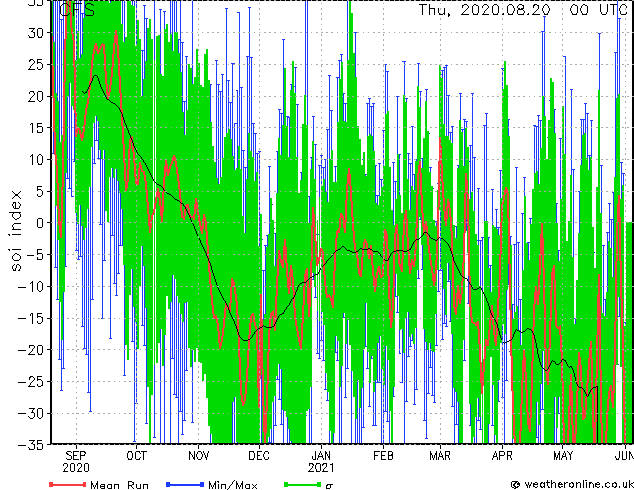The height and width of the screenshot is (490, 634).
Task: Click the '-35' y-axis value
Action: coord(31,445)
